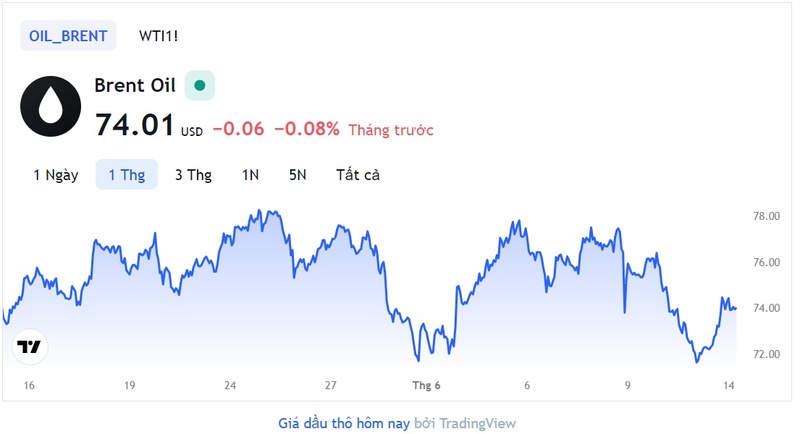The height and width of the screenshot is (434, 800).
Task: Select the 1 Ngày time range
Action: 56,175
